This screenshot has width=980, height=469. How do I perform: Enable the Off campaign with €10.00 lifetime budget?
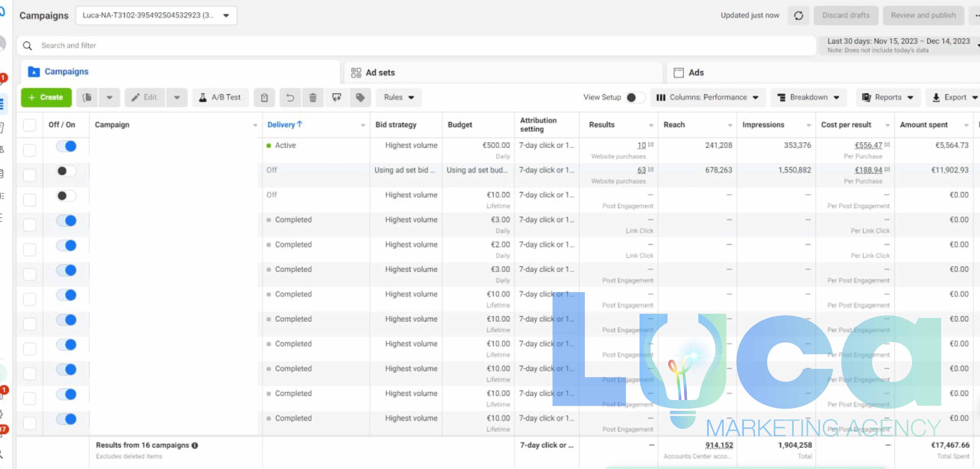(66, 195)
